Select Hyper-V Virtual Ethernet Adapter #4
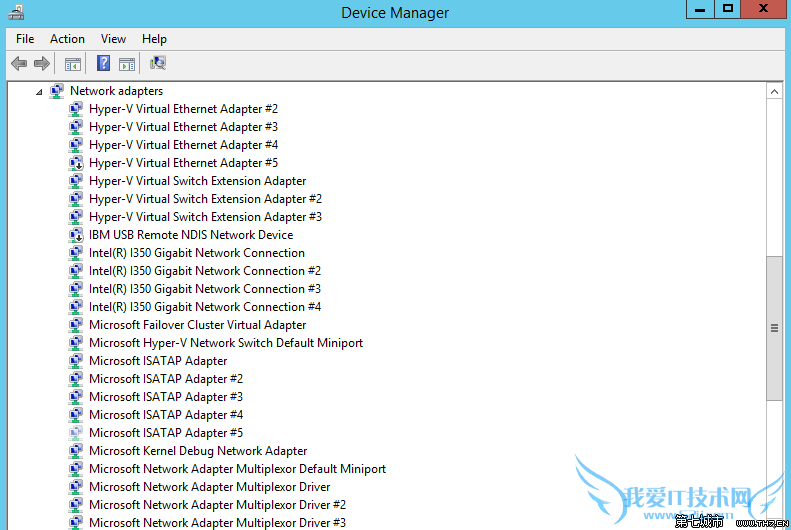 point(184,145)
